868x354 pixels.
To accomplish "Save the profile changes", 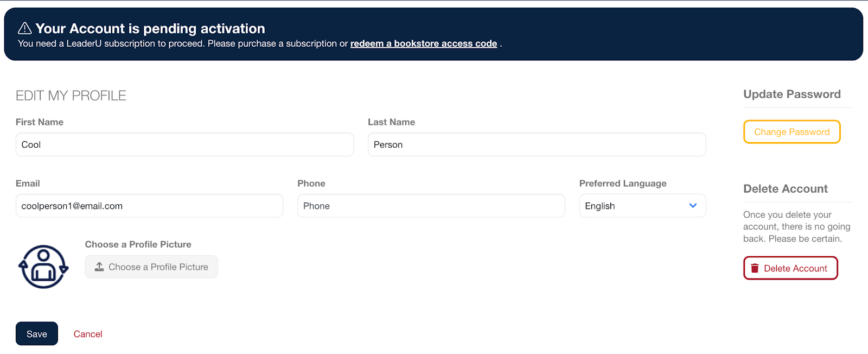I will pos(36,334).
